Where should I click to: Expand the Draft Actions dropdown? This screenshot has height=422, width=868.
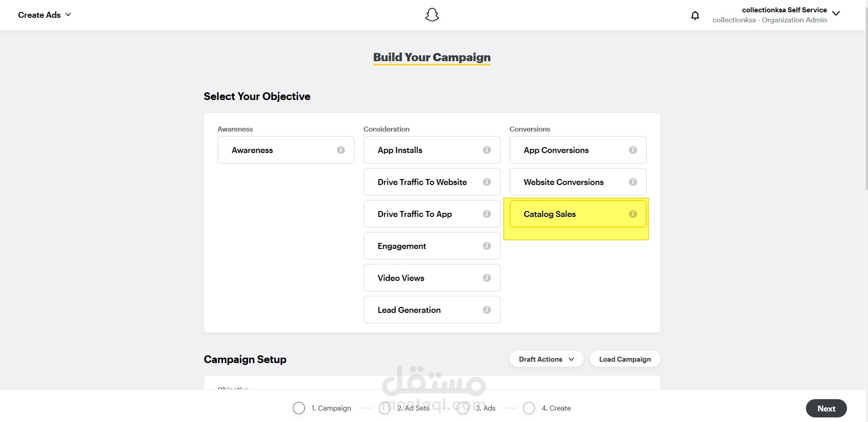[546, 359]
